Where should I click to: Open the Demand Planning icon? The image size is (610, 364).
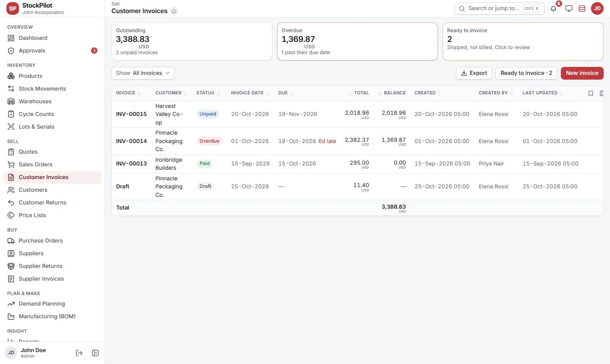pos(11,304)
